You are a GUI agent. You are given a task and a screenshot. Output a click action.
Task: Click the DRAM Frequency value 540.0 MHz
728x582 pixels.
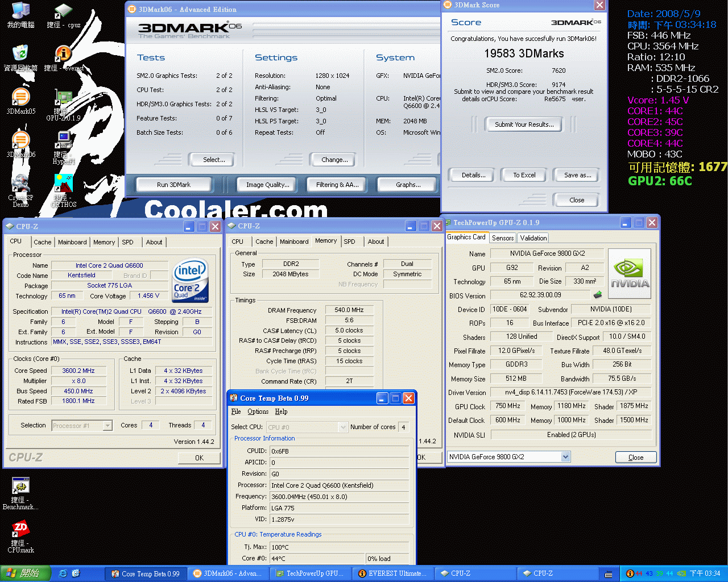(x=349, y=310)
